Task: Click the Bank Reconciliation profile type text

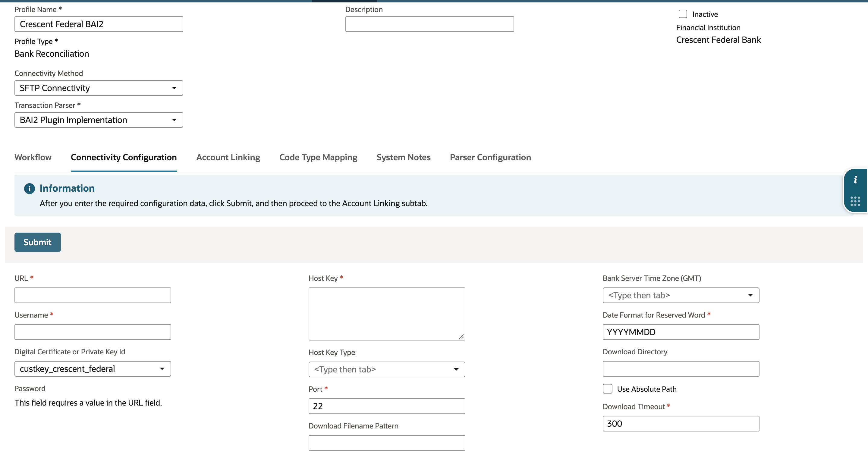Action: pyautogui.click(x=52, y=54)
